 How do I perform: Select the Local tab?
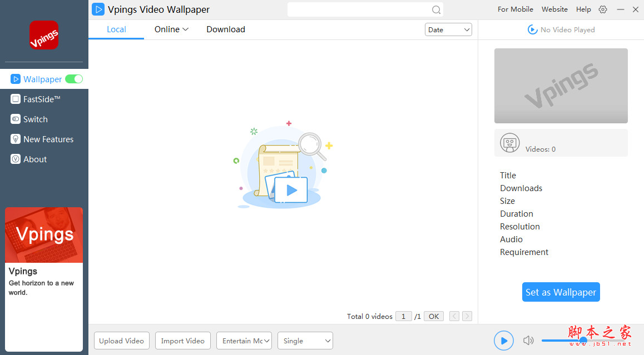tap(116, 29)
